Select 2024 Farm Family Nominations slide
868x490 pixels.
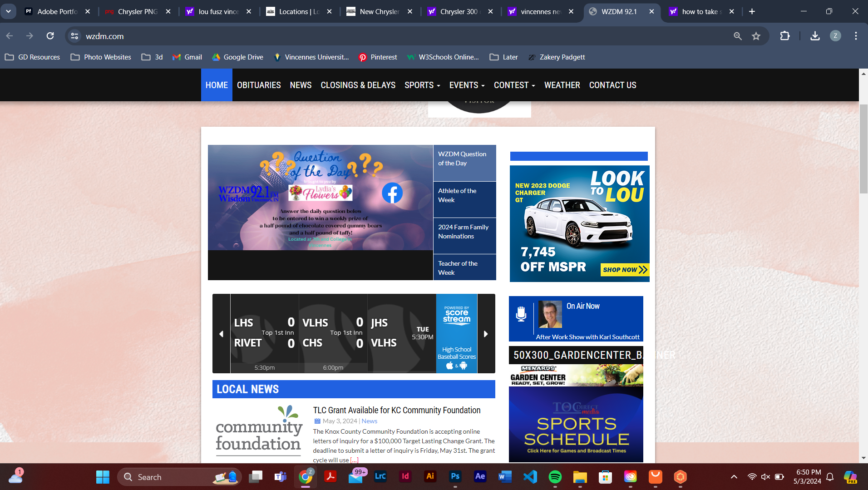(464, 236)
